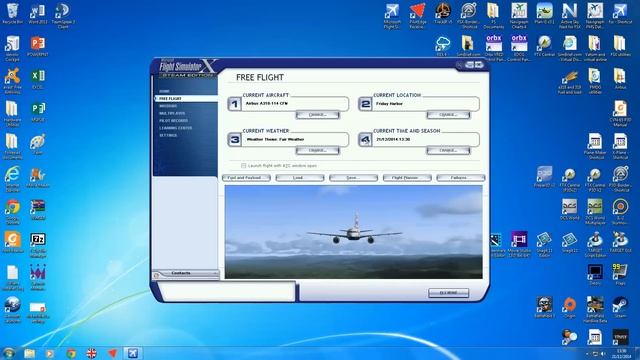Open the FS Documents folder icon
Image resolution: width=640 pixels, height=360 pixels.
pyautogui.click(x=493, y=11)
